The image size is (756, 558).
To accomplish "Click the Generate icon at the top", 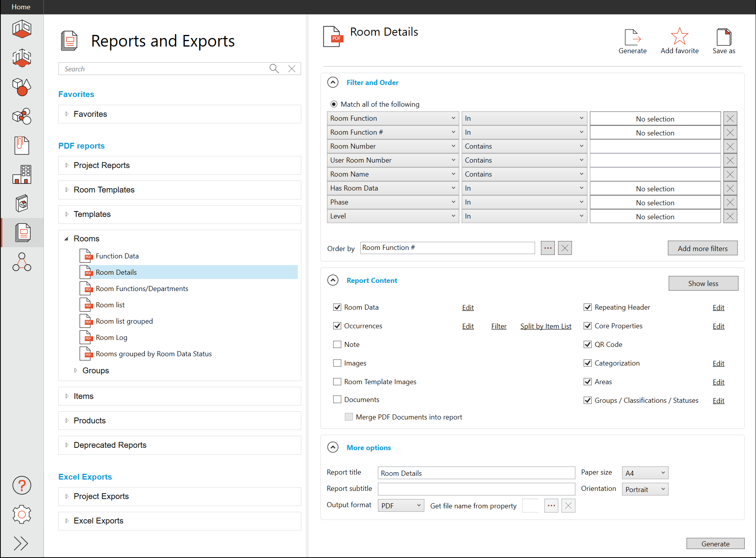I will pos(632,38).
